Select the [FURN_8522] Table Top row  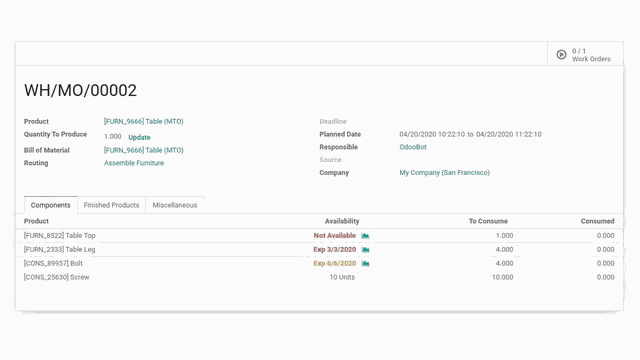tap(319, 236)
